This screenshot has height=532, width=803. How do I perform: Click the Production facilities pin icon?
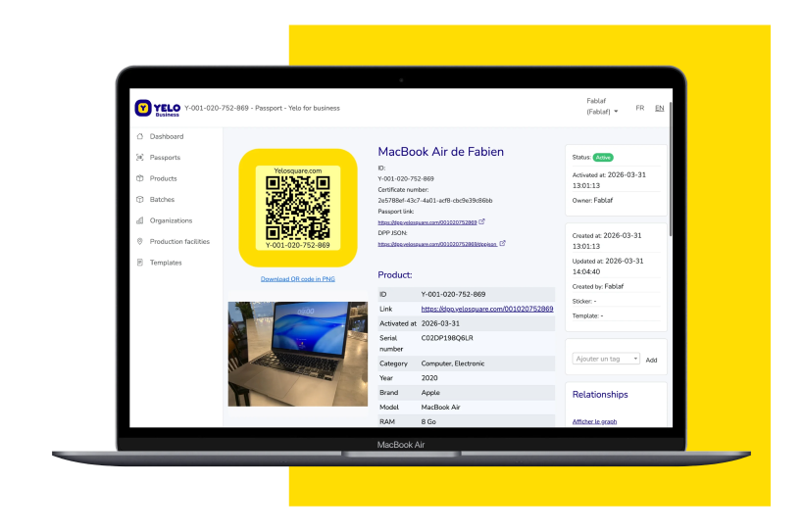coord(140,241)
